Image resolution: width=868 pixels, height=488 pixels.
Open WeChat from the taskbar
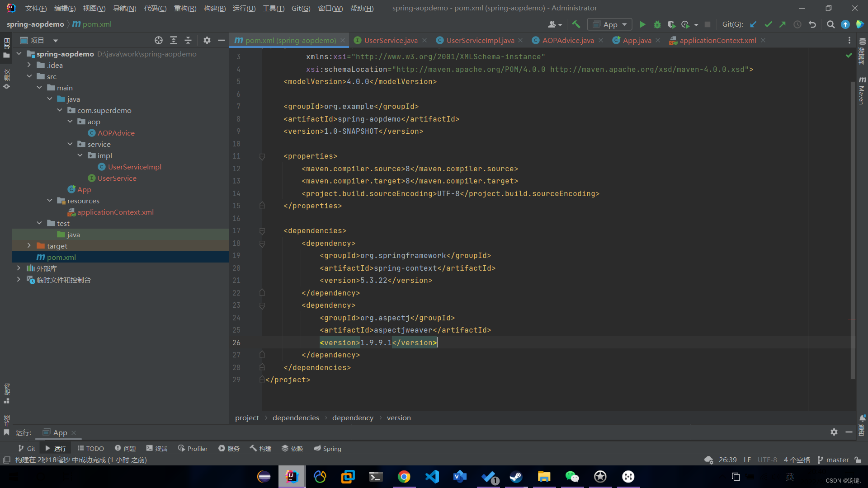[572, 476]
